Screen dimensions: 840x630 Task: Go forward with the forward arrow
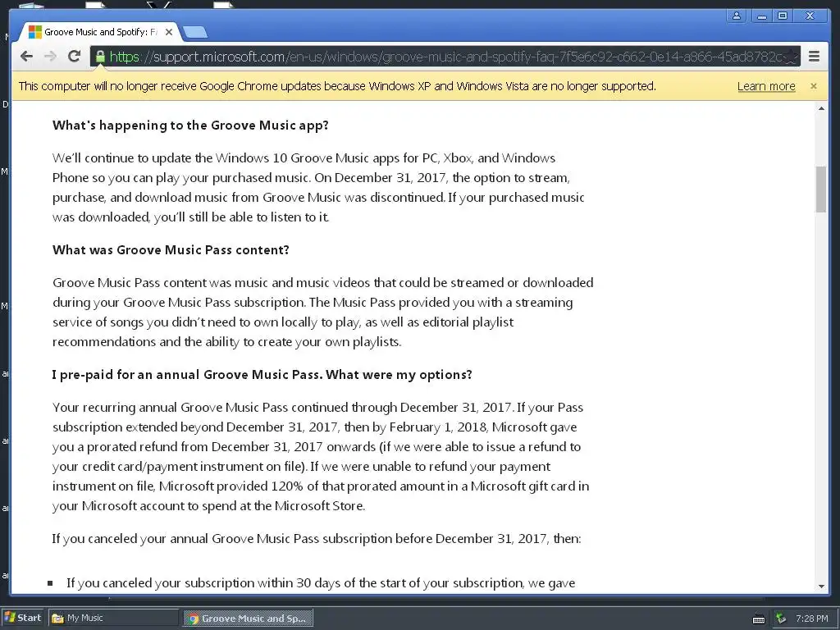[x=50, y=57]
